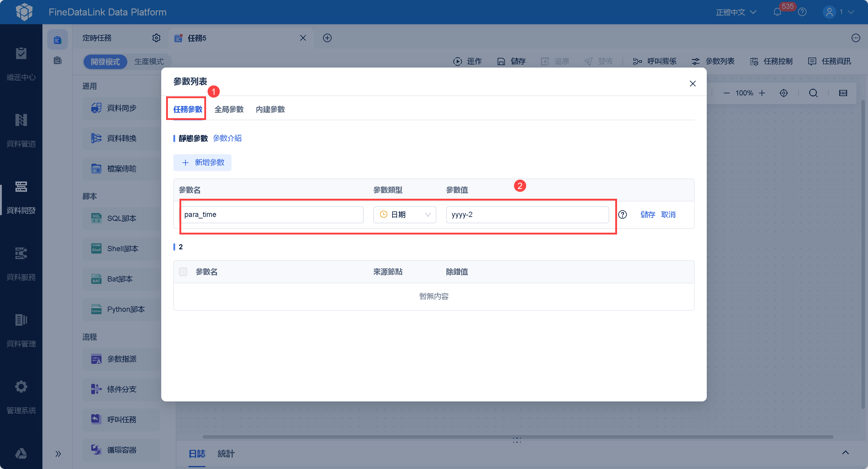868x469 pixels.
Task: Open the 資料管道 sidebar icon
Action: [21, 120]
